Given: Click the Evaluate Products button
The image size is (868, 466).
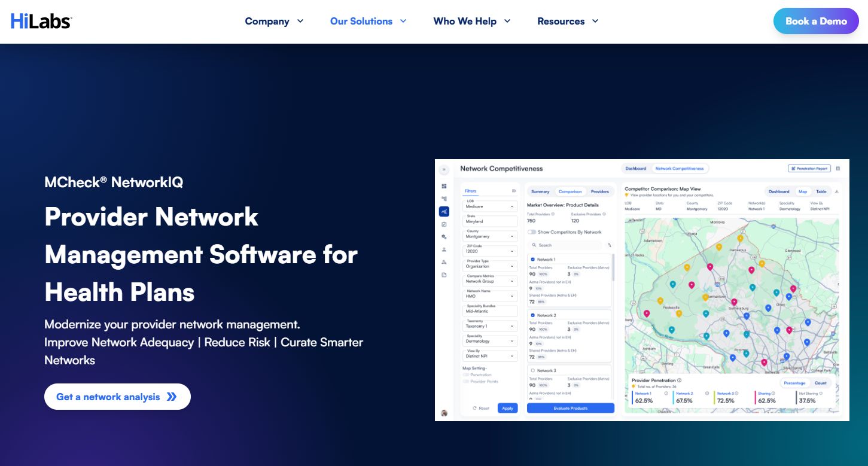Looking at the screenshot, I should (571, 408).
